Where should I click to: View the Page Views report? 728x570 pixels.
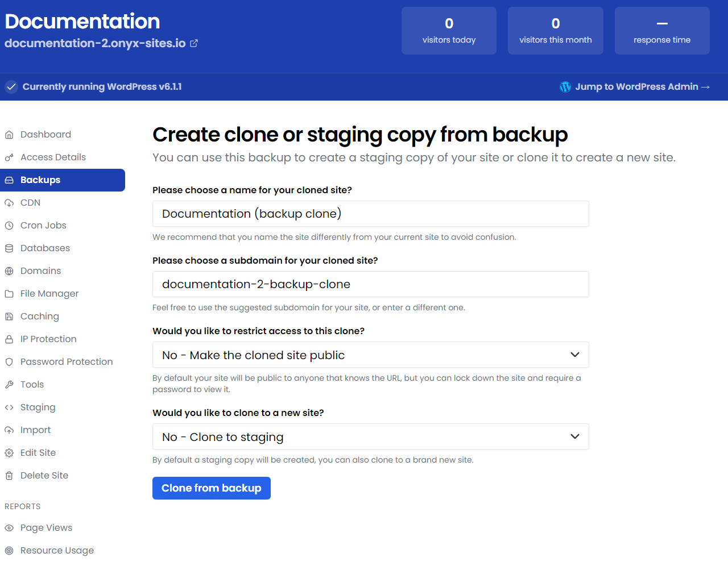click(63, 528)
